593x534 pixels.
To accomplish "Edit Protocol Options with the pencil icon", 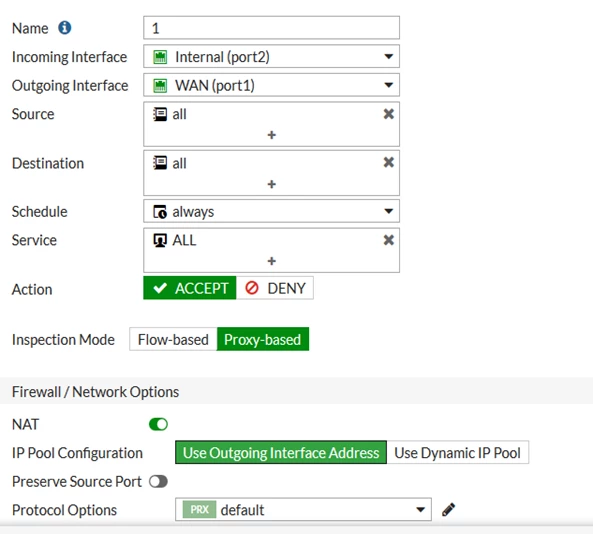I will (449, 509).
